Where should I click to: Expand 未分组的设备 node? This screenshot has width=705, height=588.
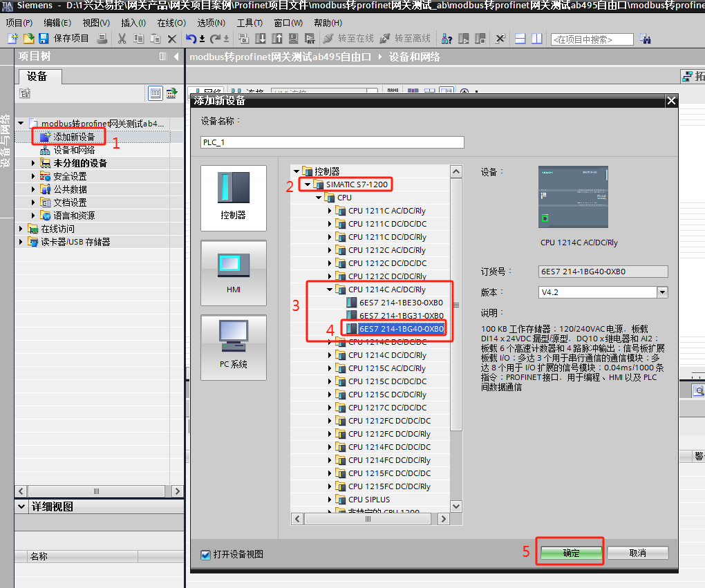pos(32,163)
